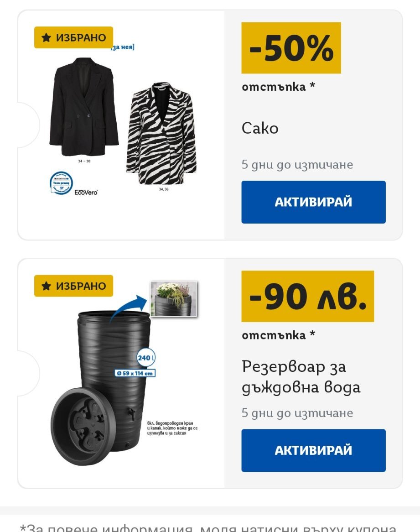Tap the 'отстъпка *' text under -50%
420x532 pixels.
[x=278, y=87]
